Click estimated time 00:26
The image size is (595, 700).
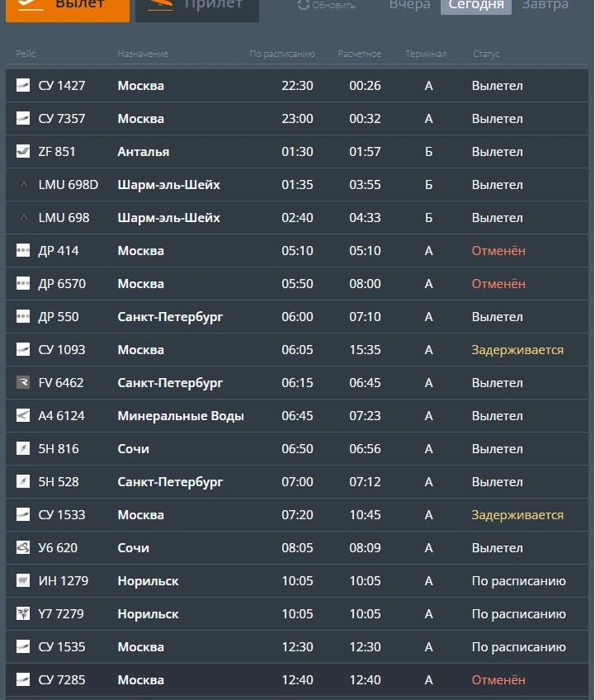365,85
